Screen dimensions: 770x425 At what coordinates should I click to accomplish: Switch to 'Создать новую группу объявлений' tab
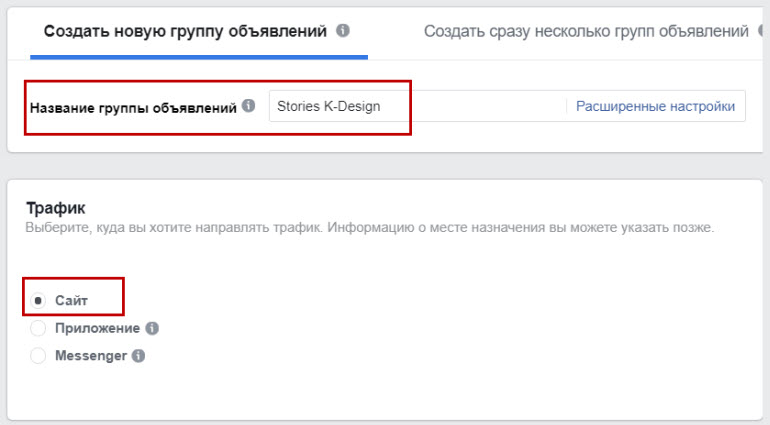[185, 31]
